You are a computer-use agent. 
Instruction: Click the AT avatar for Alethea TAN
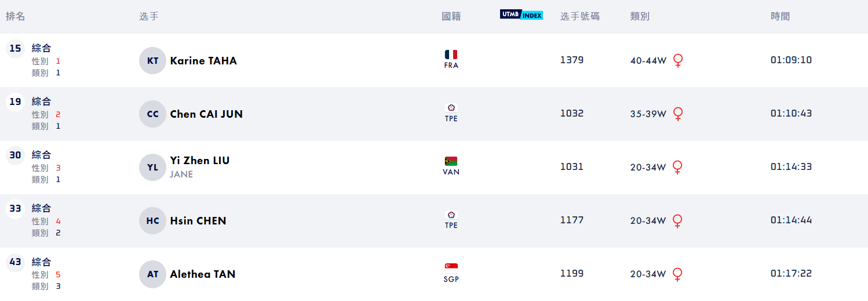pyautogui.click(x=152, y=274)
